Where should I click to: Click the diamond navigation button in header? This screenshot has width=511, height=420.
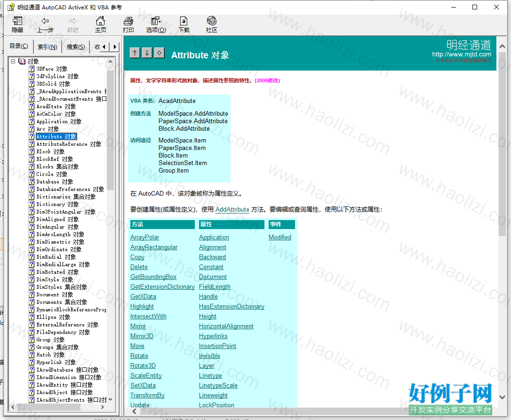(159, 53)
